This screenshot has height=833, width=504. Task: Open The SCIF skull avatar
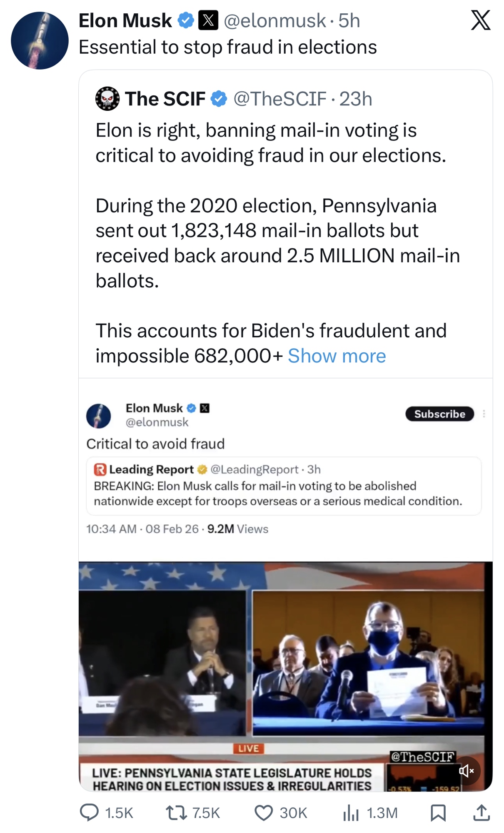coord(107,99)
